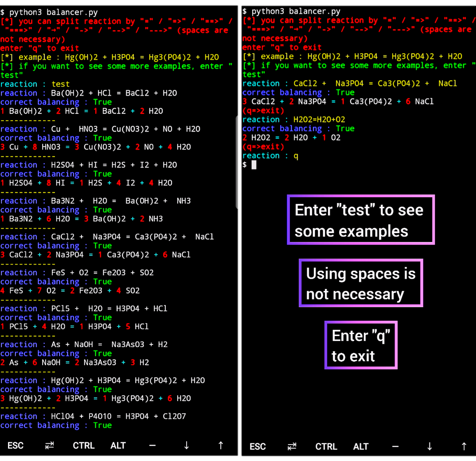Click 'HClO4 + P4O10 = H3PO4 + Cl2O7' reaction line
476x461 pixels.
coord(93,416)
